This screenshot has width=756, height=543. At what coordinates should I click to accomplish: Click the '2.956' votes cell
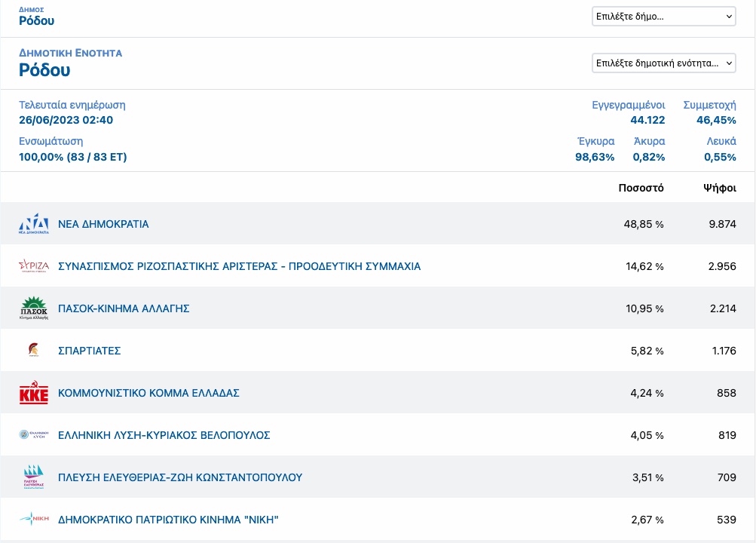(722, 266)
